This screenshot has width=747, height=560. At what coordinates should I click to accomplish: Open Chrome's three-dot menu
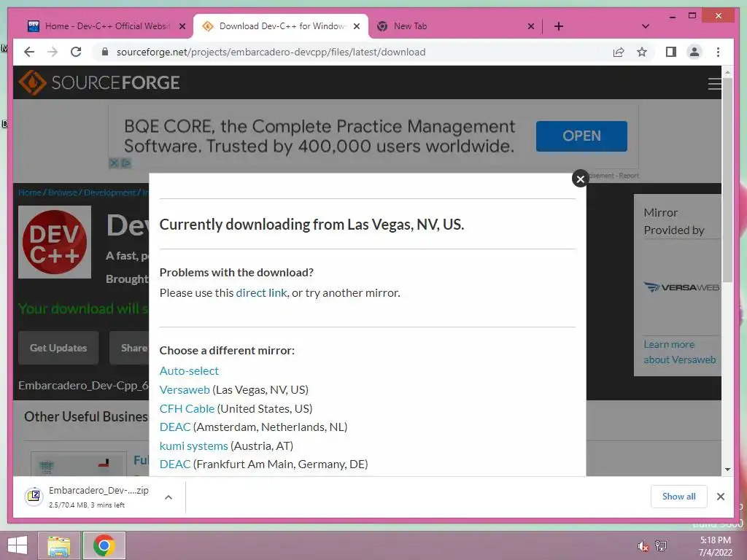click(x=718, y=52)
